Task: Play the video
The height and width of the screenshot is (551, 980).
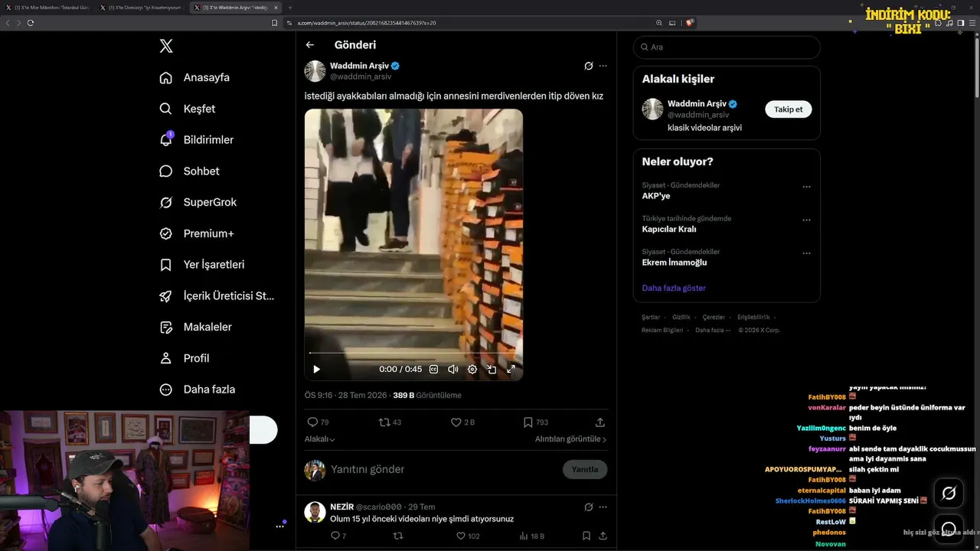Action: [317, 369]
